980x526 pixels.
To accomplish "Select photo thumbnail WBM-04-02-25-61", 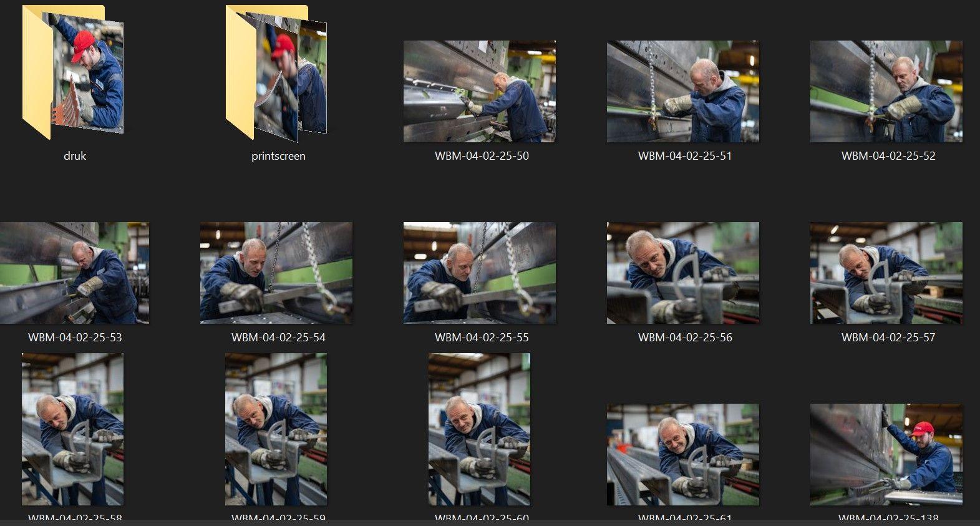I will click(682, 454).
